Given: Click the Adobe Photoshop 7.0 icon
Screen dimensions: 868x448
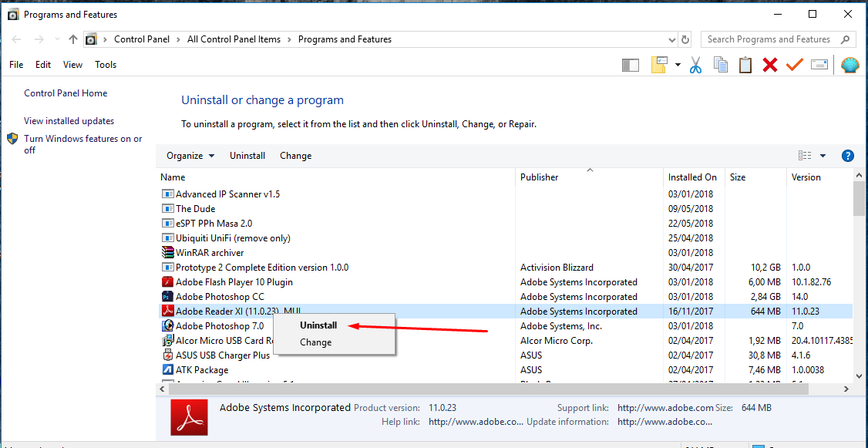Looking at the screenshot, I should (x=168, y=325).
